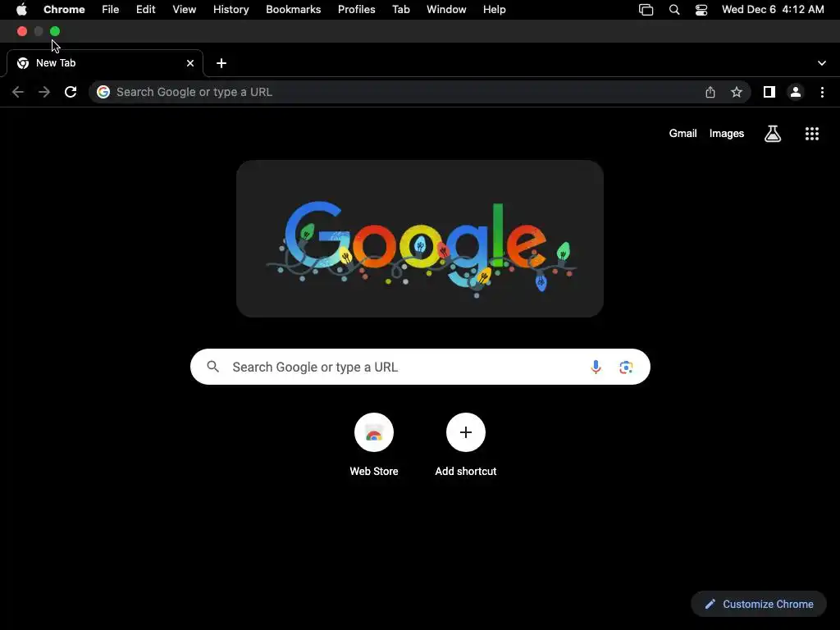840x630 pixels.
Task: Open Search Labs flask icon
Action: [x=773, y=134]
